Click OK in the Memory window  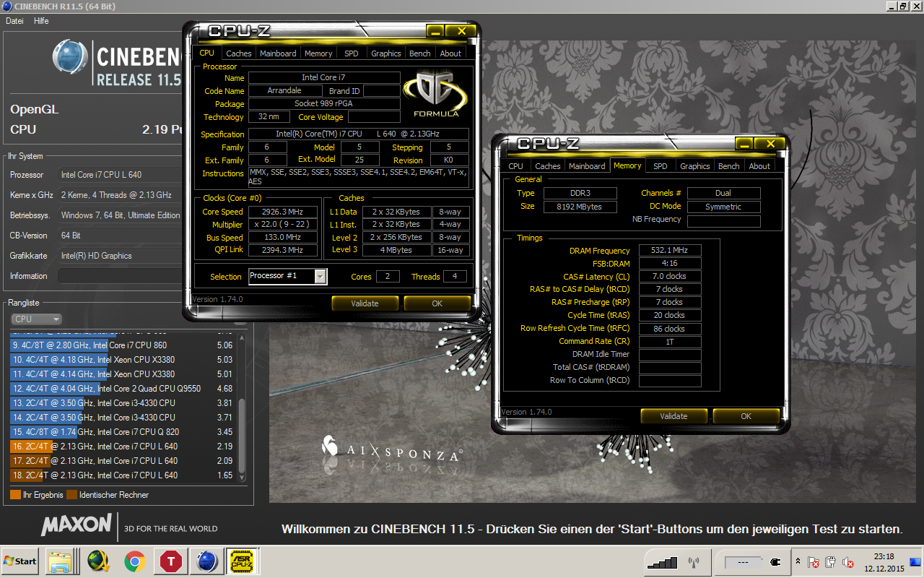coord(746,416)
